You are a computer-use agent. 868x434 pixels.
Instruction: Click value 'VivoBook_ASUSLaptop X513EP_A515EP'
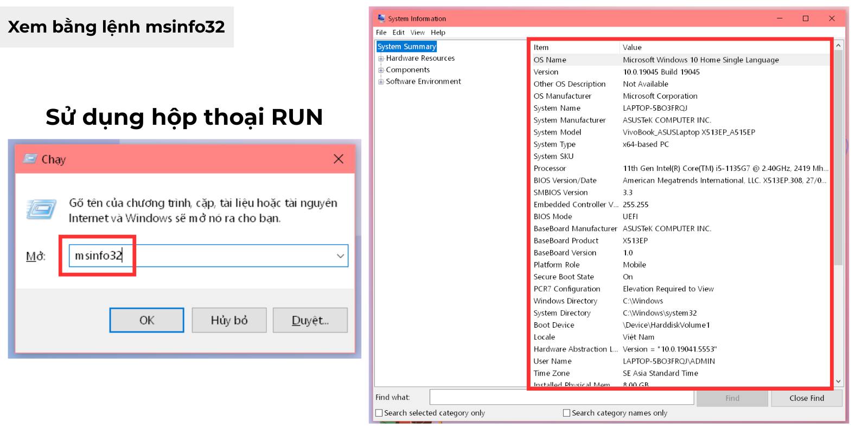point(689,132)
